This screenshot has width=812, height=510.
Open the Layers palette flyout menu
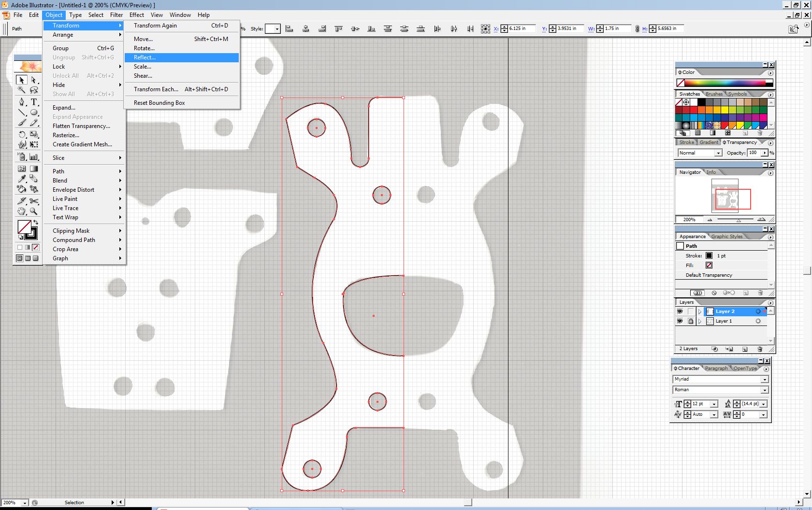click(770, 302)
